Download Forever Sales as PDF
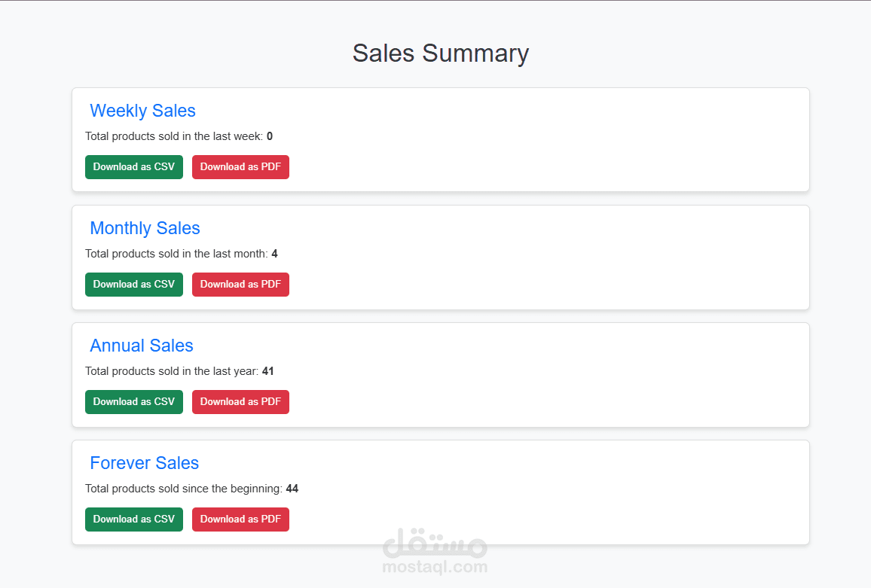The height and width of the screenshot is (588, 871). point(240,519)
